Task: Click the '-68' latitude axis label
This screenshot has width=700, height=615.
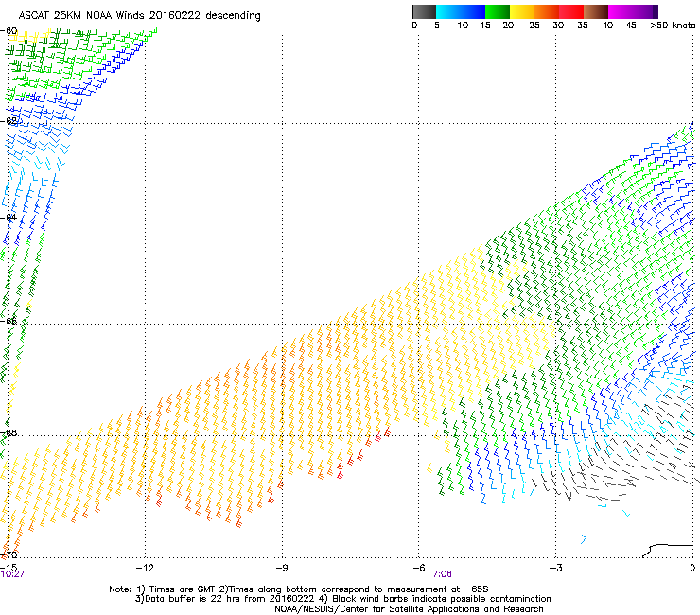Action: [9, 432]
